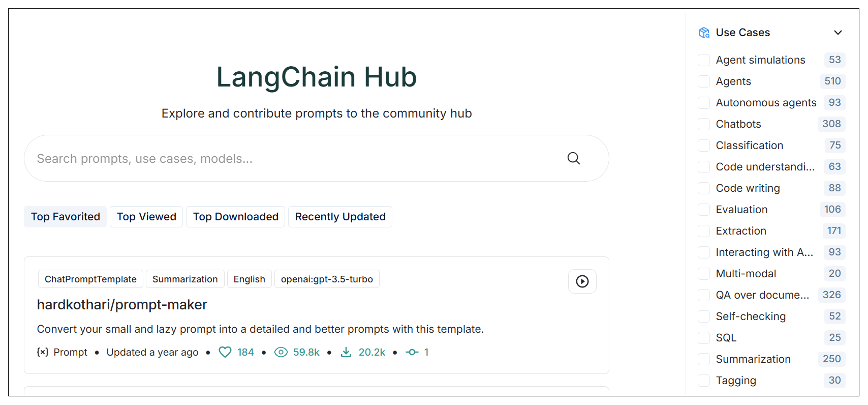Select the SQL filter checkbox
Image resolution: width=868 pixels, height=405 pixels.
point(704,338)
